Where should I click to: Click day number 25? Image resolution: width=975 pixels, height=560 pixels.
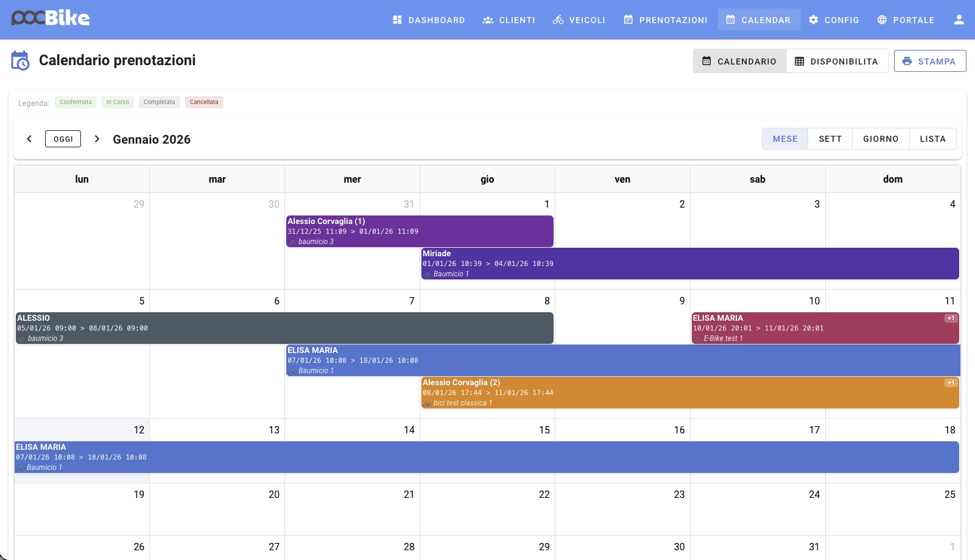(x=950, y=494)
